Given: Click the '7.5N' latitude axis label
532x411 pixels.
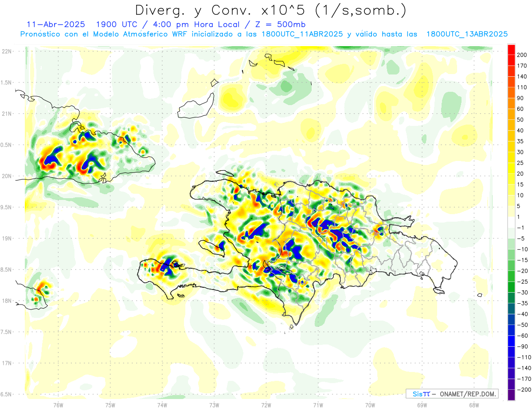Looking at the screenshot, I should tap(6, 332).
